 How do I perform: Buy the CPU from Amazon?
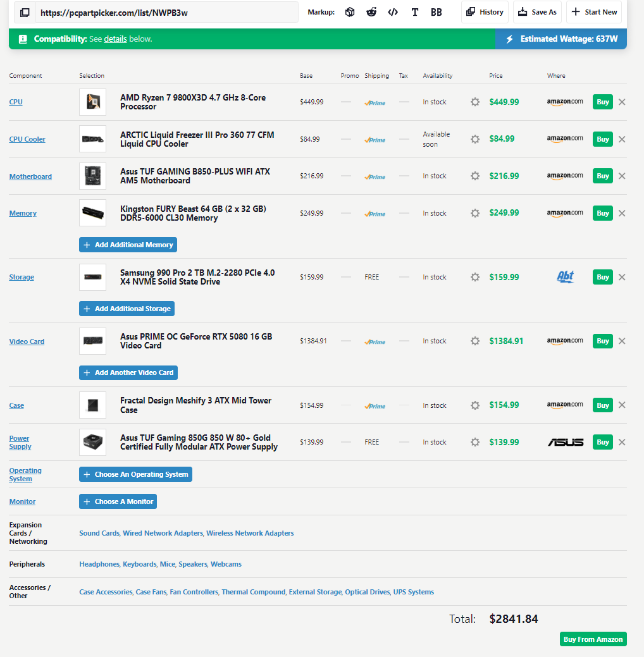602,102
